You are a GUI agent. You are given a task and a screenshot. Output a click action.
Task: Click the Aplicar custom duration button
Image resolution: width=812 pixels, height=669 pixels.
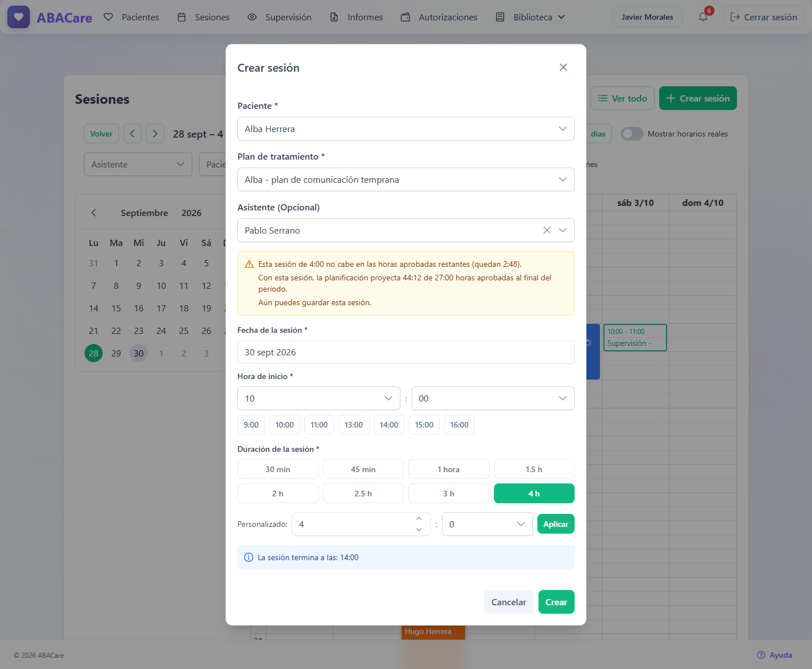tap(555, 524)
